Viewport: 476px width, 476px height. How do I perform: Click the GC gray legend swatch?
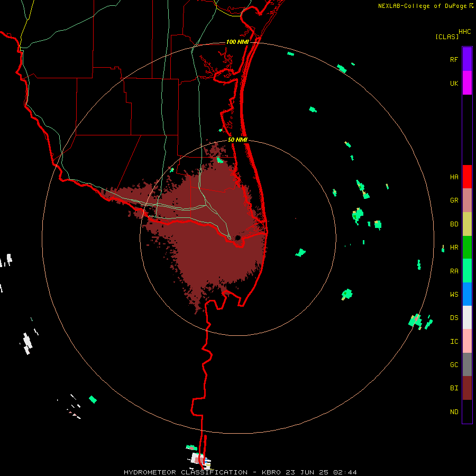coord(467,364)
